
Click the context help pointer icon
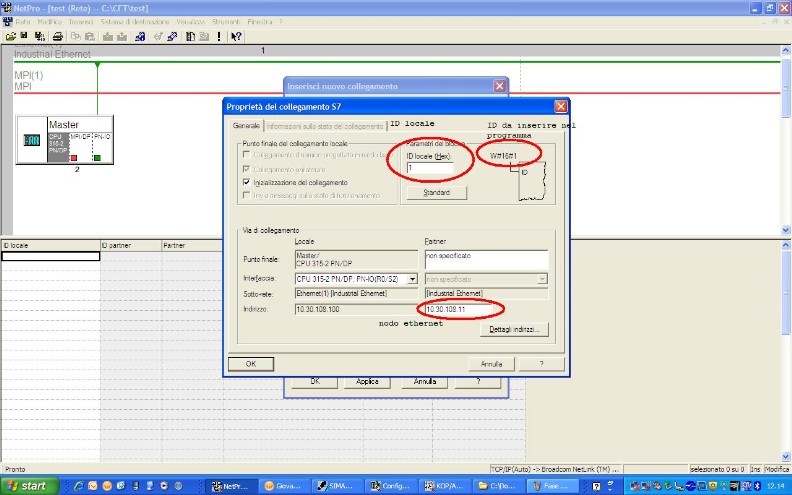[236, 36]
